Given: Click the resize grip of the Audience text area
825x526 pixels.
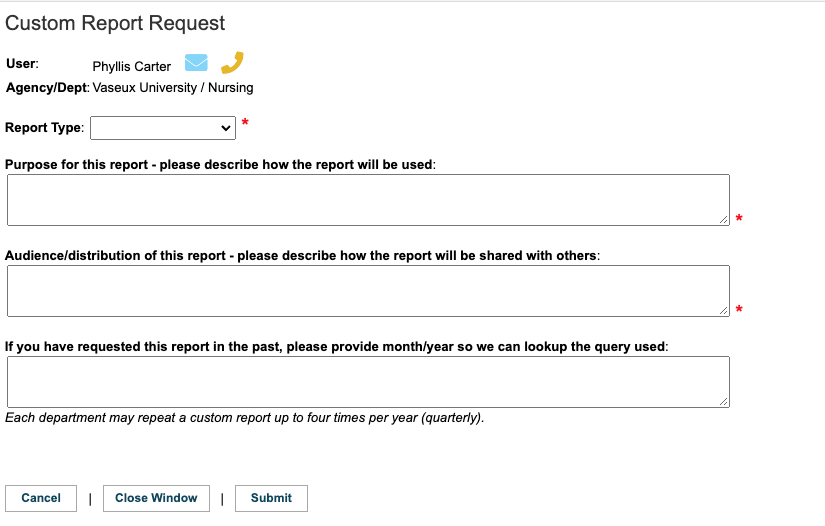Looking at the screenshot, I should [723, 310].
